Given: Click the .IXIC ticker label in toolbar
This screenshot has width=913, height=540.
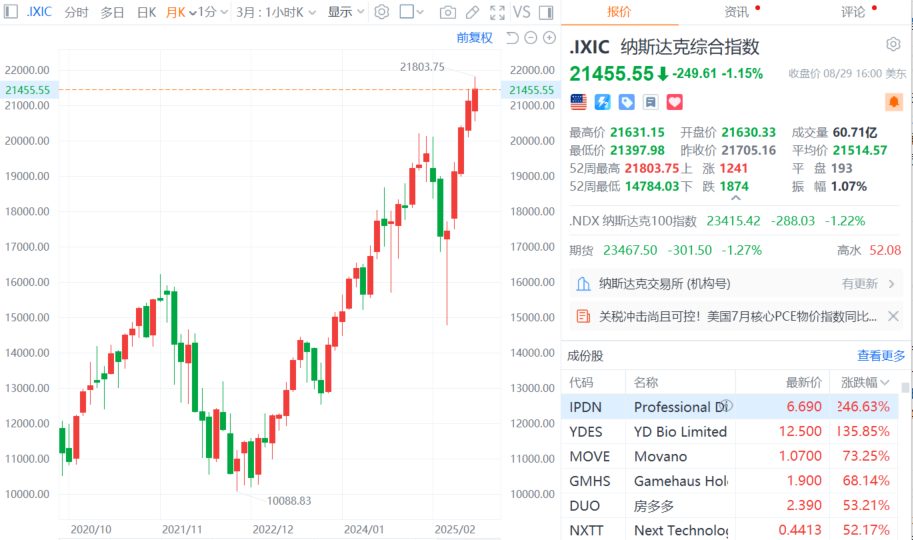Looking at the screenshot, I should [x=39, y=12].
